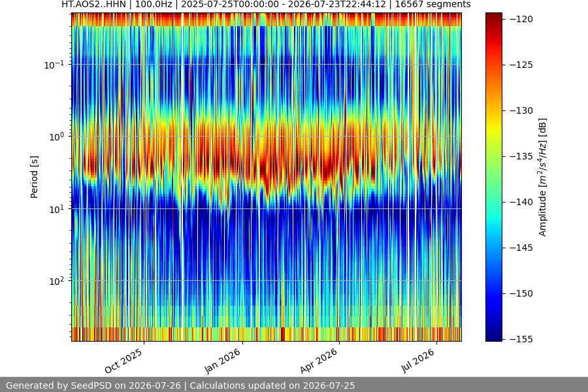Click the 'Jan 2026' x-axis label
The image size is (588, 392).
(222, 361)
